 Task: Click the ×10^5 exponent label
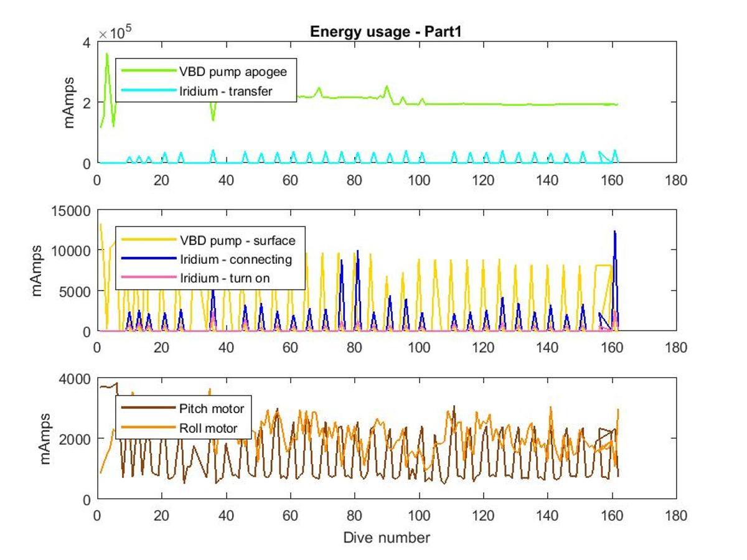pyautogui.click(x=115, y=32)
